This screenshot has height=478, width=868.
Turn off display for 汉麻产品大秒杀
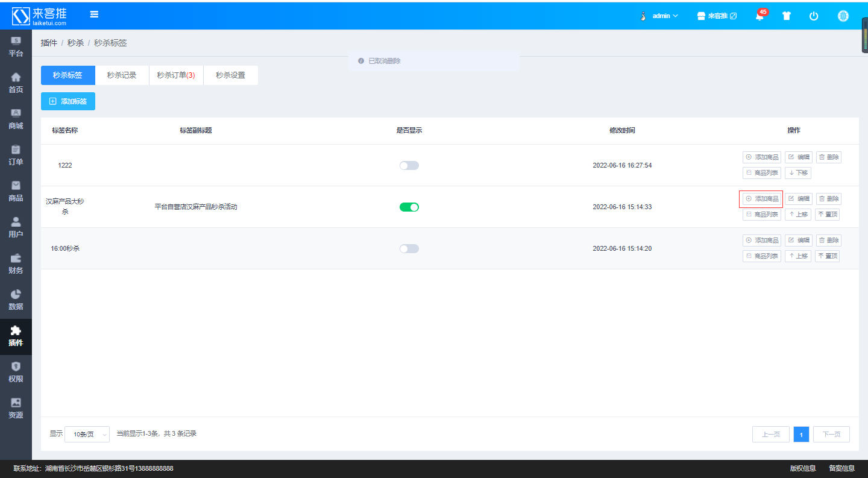tap(409, 207)
